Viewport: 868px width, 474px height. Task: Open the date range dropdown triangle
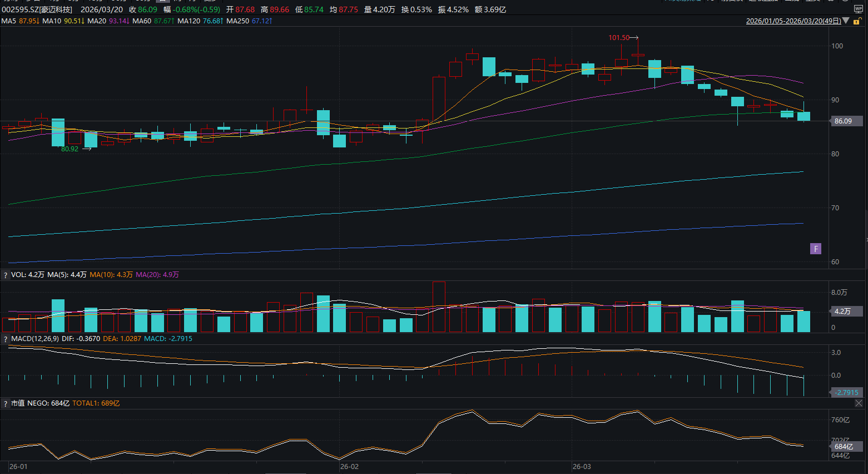[846, 21]
